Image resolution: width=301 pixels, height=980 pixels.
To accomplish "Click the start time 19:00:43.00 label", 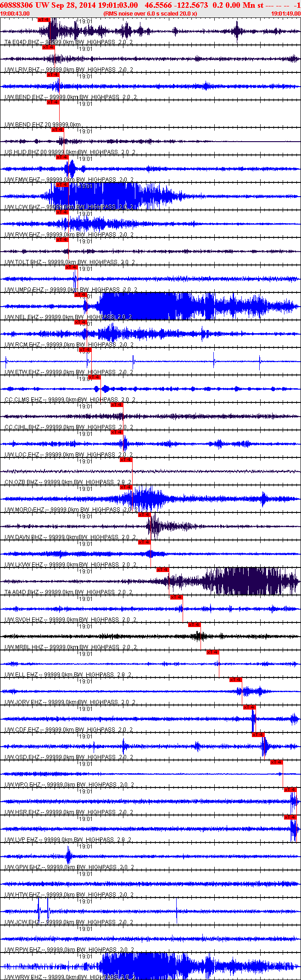I will coord(15,13).
